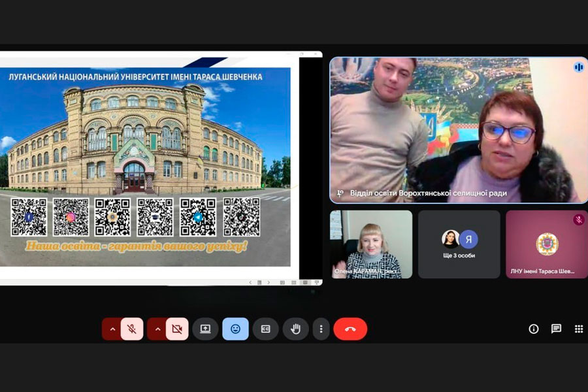
Task: Go to next slide arrow in presentation
Action: 269,282
